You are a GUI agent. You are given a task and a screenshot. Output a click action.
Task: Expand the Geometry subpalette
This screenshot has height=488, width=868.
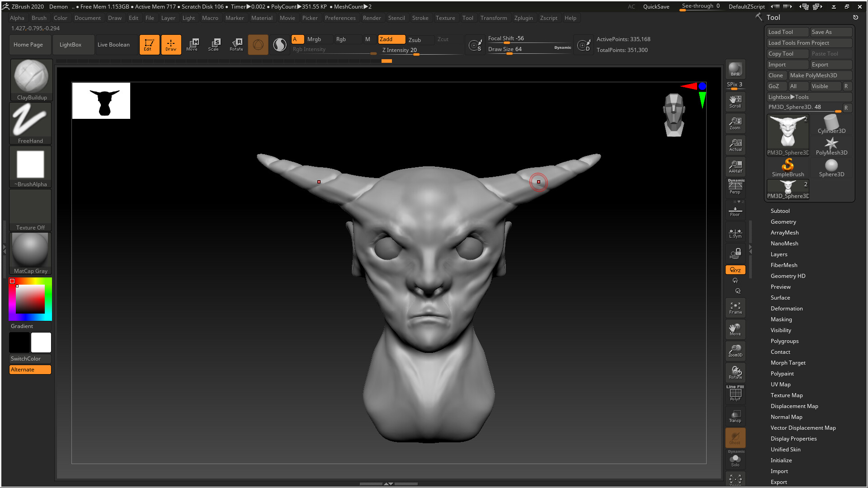pos(783,221)
